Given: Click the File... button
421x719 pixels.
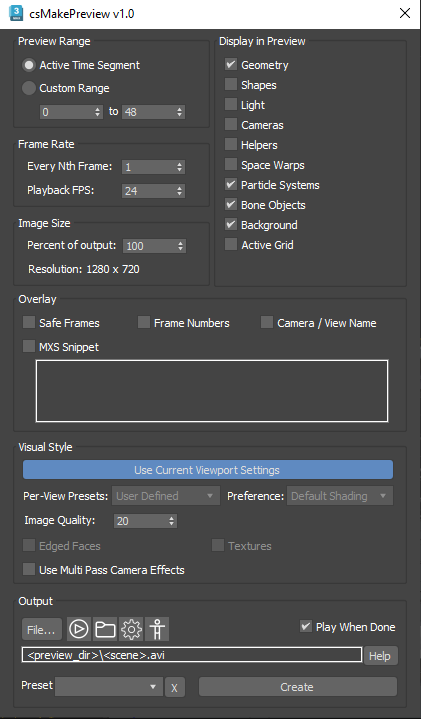Looking at the screenshot, I should pos(42,630).
